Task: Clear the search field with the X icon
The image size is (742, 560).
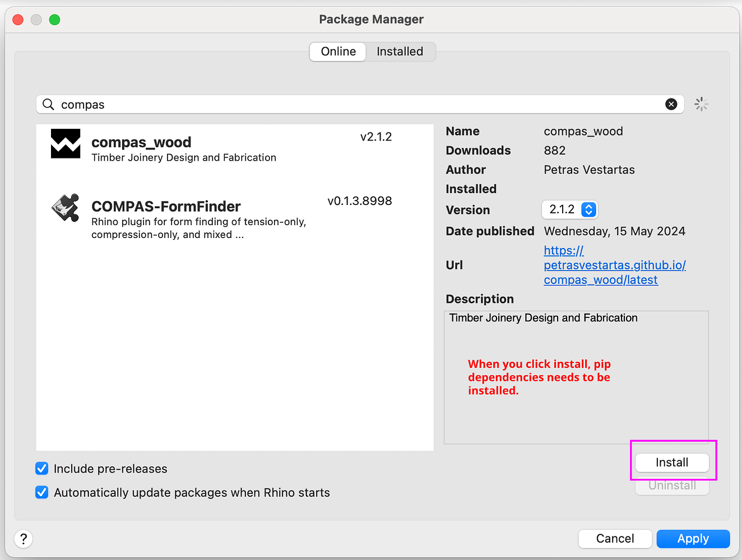Action: point(671,104)
